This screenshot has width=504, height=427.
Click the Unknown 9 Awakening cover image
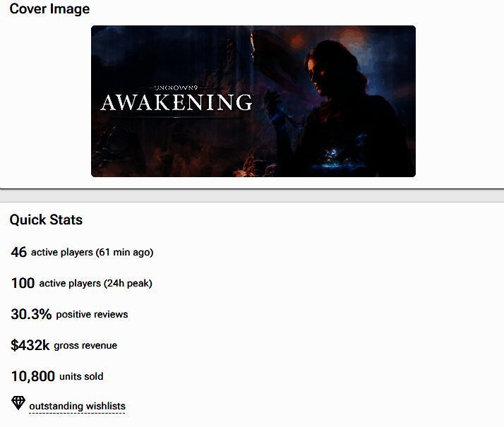point(253,101)
